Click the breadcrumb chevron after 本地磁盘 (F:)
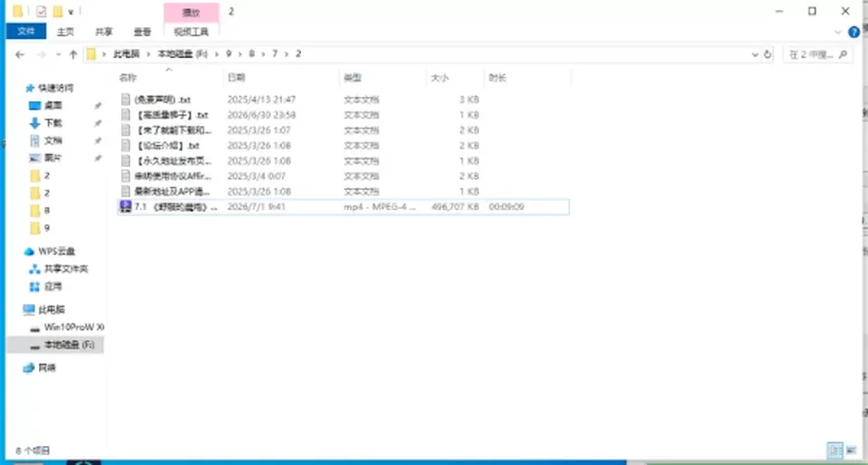Screen dimensions: 868x465 (216, 54)
